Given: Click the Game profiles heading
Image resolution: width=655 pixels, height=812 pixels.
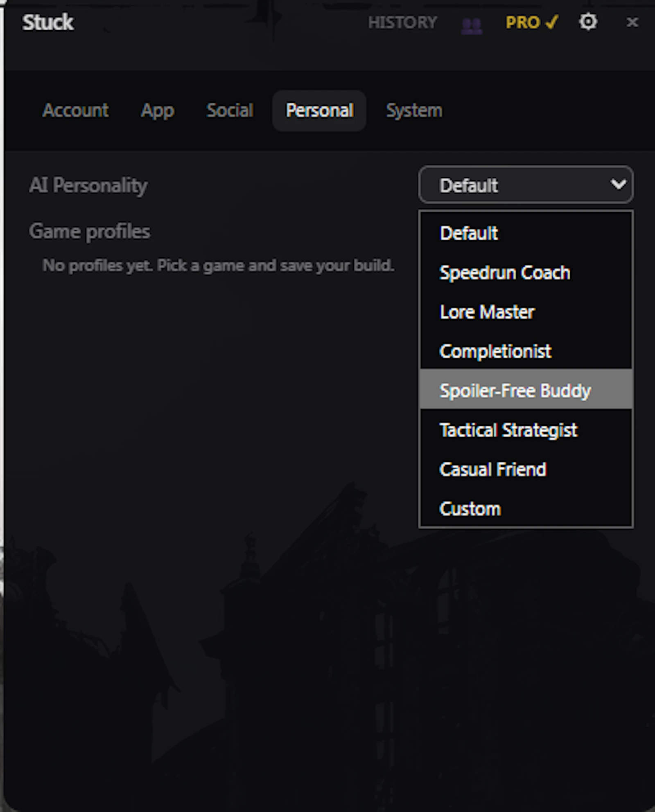Looking at the screenshot, I should point(89,232).
